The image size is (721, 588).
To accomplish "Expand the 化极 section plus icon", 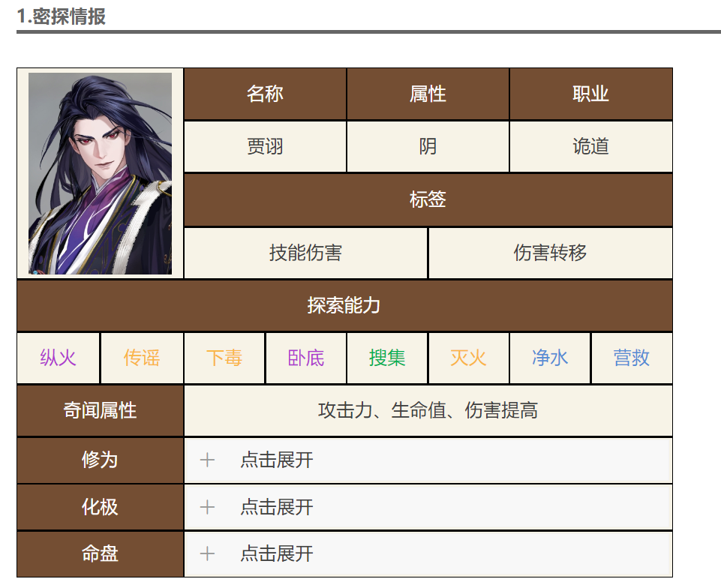I will coord(207,507).
